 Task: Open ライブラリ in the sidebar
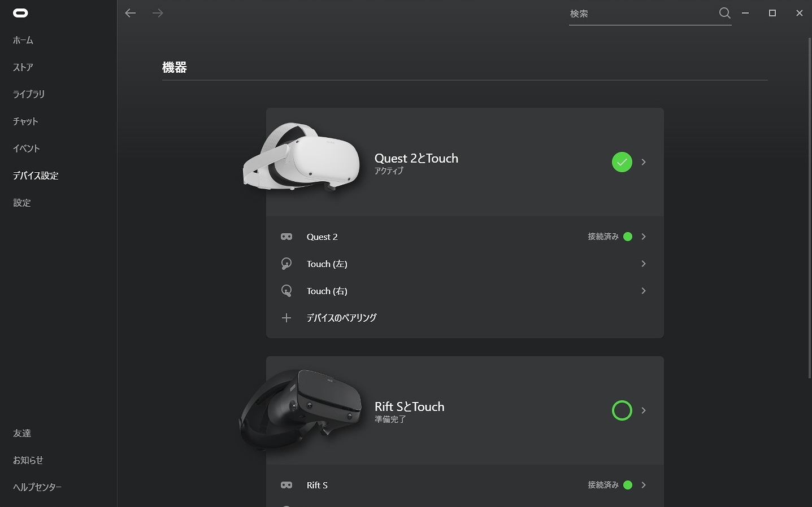pyautogui.click(x=29, y=94)
